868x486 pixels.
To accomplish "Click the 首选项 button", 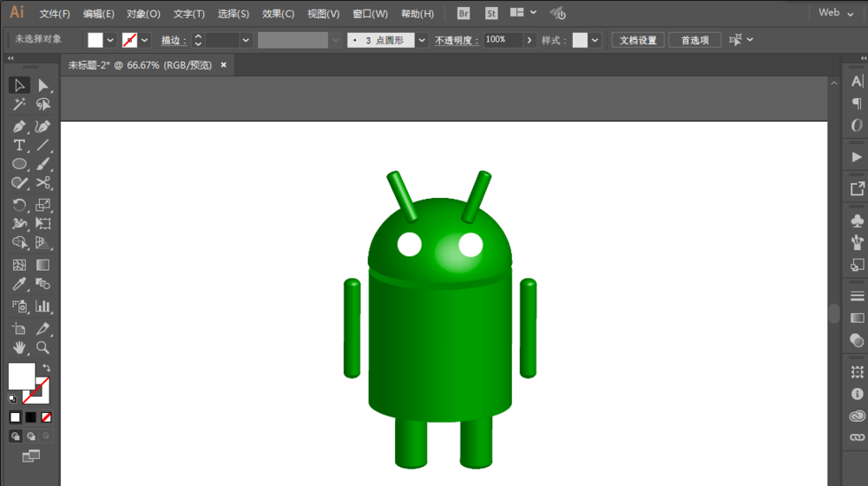I will click(x=694, y=40).
